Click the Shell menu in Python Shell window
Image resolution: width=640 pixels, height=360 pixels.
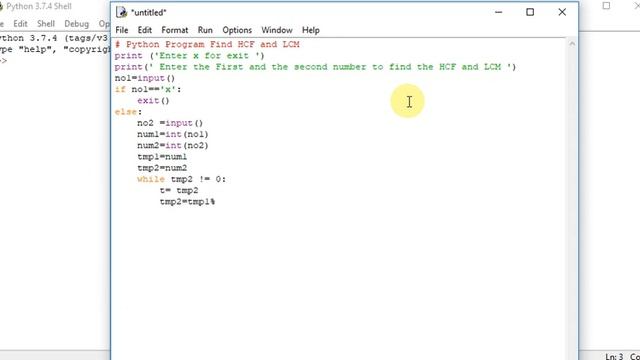(46, 24)
